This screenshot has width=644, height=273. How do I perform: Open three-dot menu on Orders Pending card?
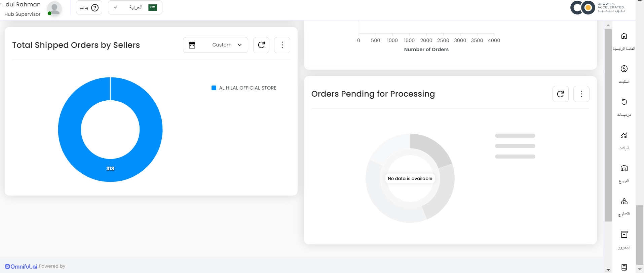581,94
